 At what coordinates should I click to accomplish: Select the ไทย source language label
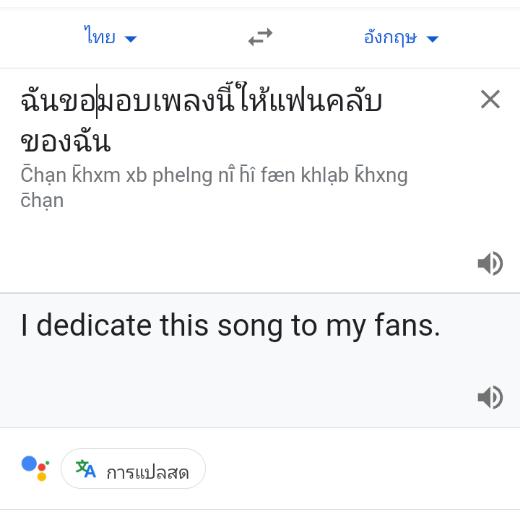click(x=100, y=35)
